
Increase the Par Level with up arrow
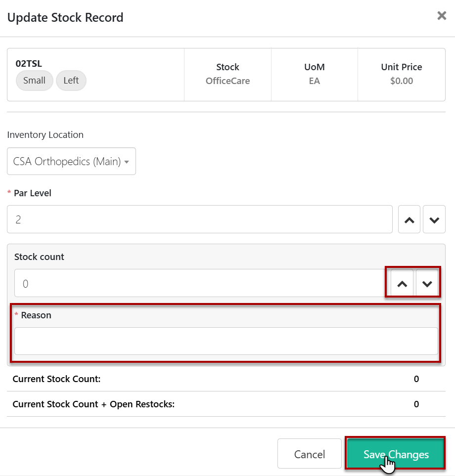click(409, 220)
